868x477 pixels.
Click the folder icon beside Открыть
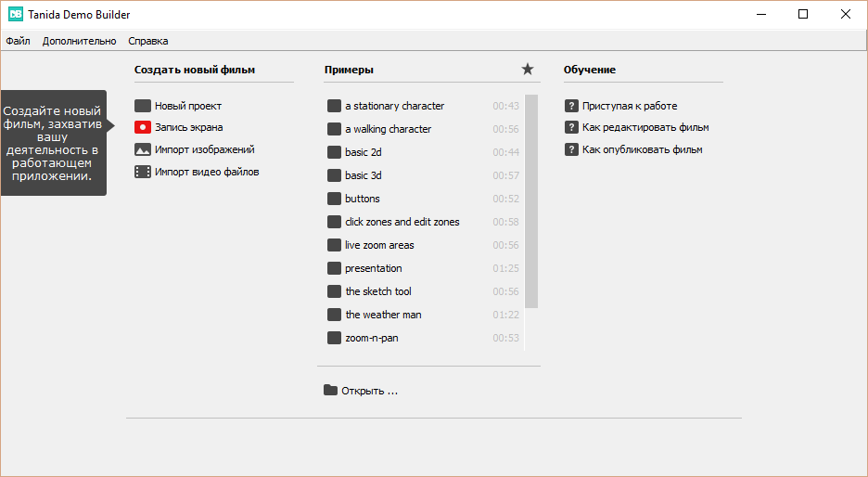coord(330,390)
